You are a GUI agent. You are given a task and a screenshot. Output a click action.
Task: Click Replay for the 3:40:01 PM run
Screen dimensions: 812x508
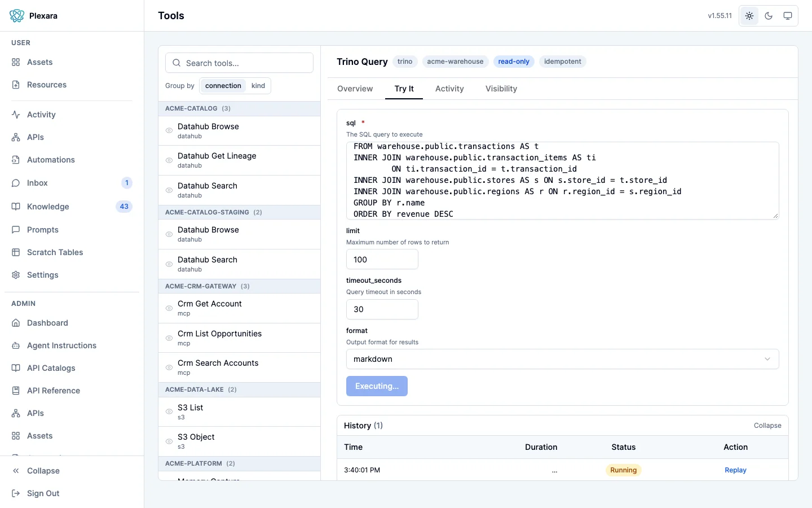[735, 470]
